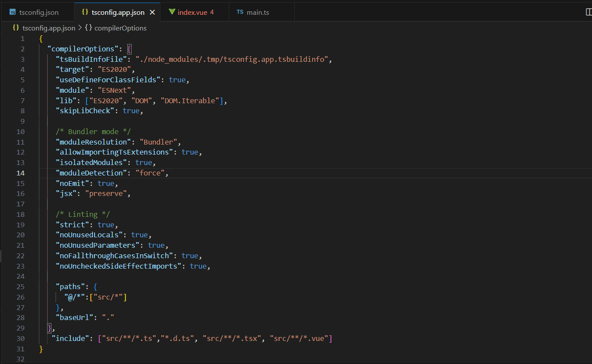This screenshot has height=364, width=592.
Task: Switch to the tsconfig.json tab
Action: click(39, 12)
